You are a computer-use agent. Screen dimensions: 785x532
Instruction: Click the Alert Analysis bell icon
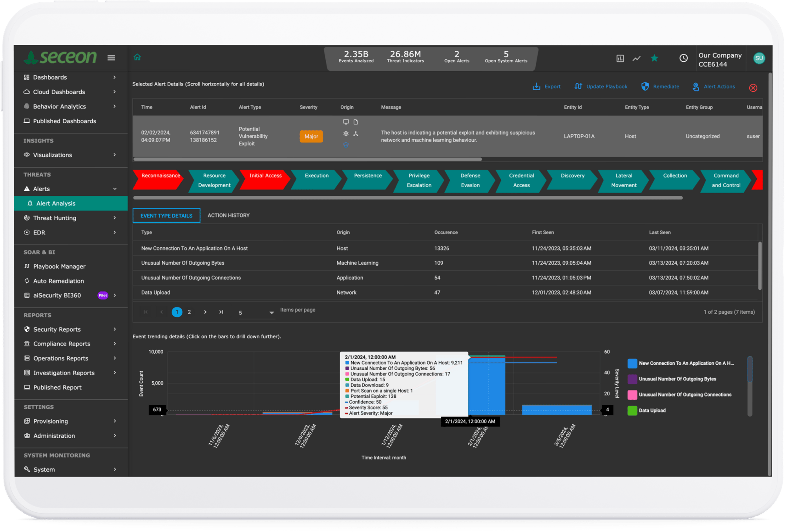(x=30, y=203)
